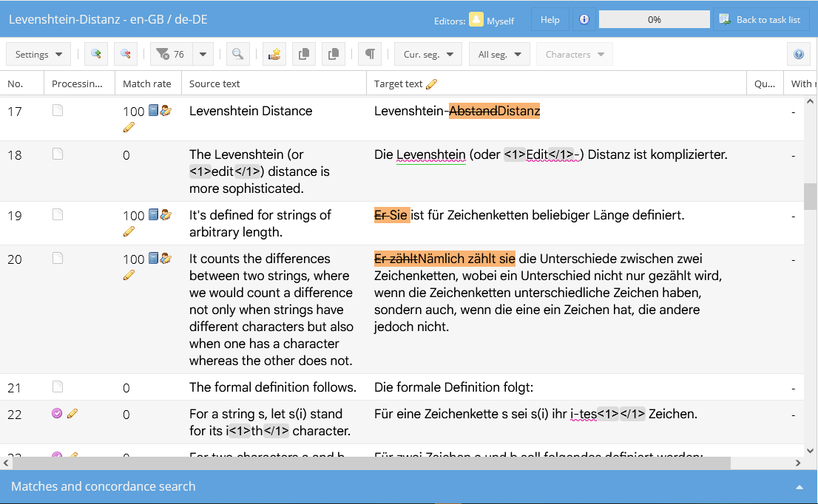
Task: Click the page status icon in row 19
Action: (58, 214)
